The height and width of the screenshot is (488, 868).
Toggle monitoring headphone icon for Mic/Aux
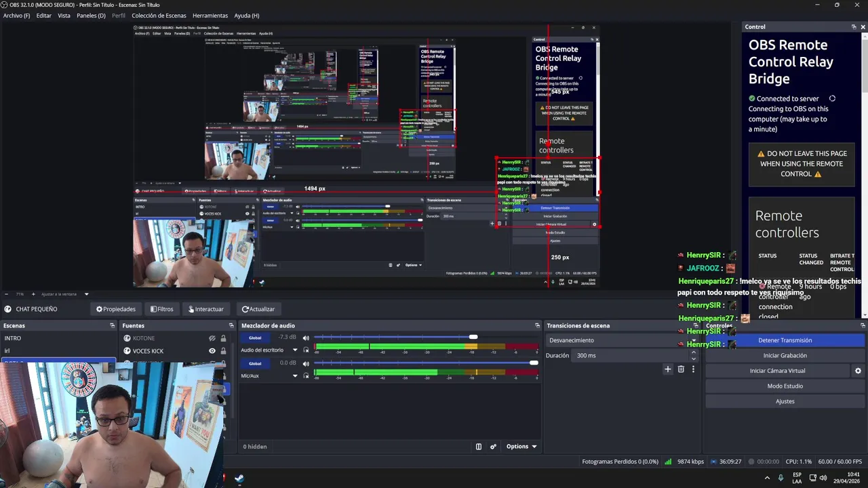pyautogui.click(x=306, y=375)
